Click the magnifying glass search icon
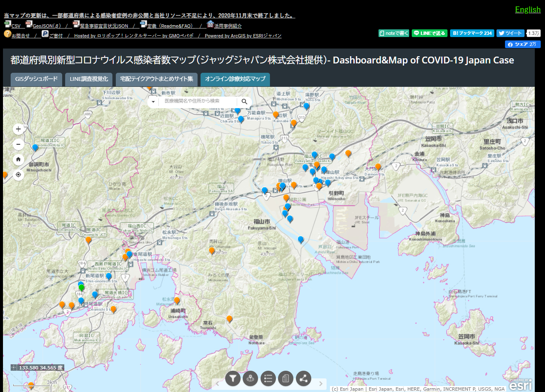 244,102
